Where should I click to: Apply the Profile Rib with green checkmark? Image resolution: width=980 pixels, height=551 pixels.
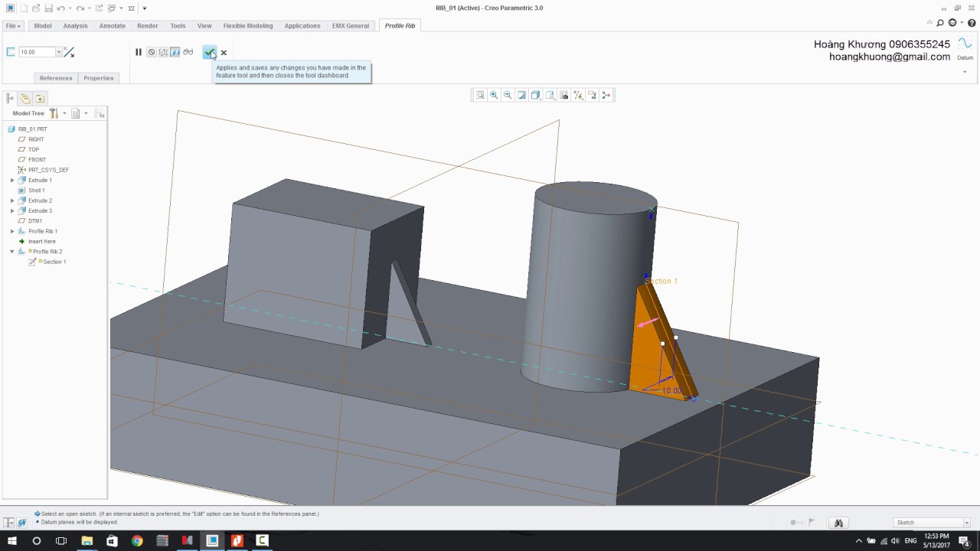click(209, 52)
